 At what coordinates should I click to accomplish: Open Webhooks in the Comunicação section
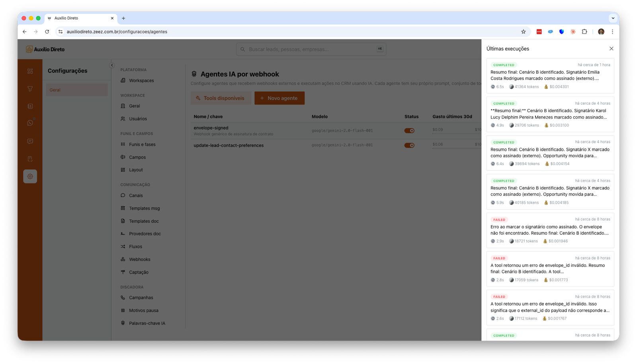(139, 259)
